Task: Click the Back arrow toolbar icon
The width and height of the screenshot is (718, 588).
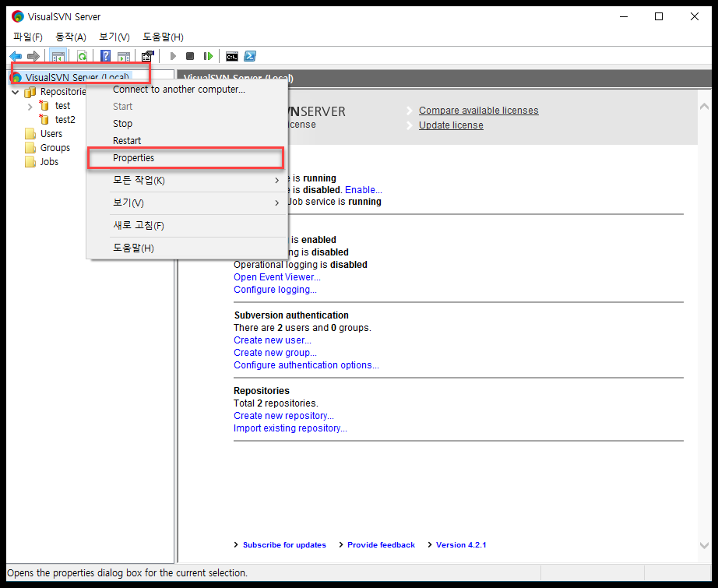Action: pos(16,56)
